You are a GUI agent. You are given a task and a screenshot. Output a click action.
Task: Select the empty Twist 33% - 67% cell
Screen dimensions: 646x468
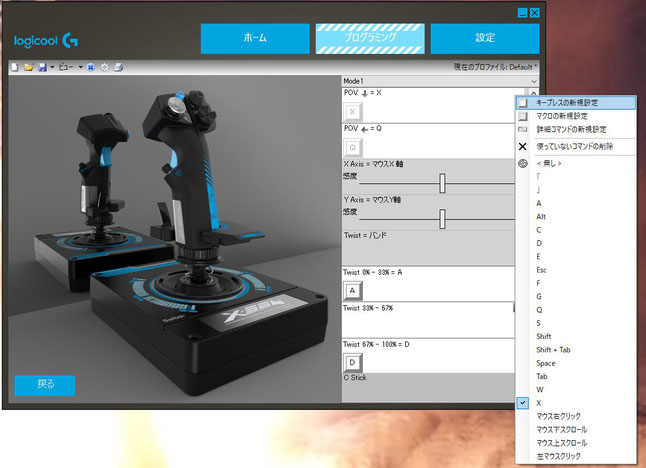(x=428, y=320)
